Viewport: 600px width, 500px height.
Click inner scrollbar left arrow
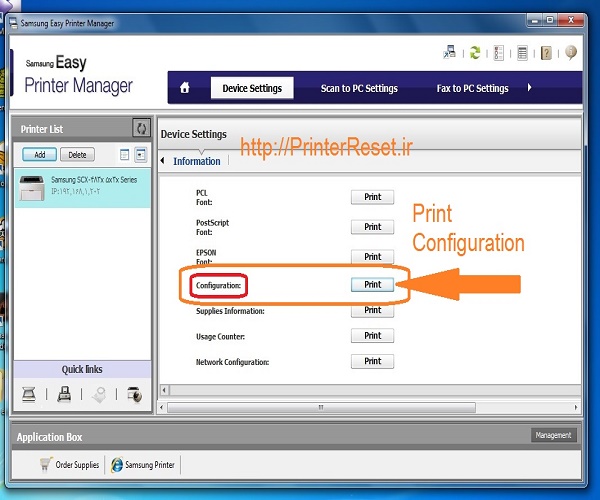point(164,390)
